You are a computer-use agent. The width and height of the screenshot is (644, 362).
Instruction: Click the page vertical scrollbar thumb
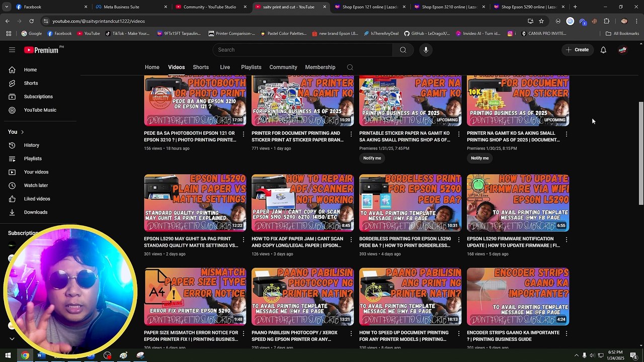pyautogui.click(x=641, y=153)
